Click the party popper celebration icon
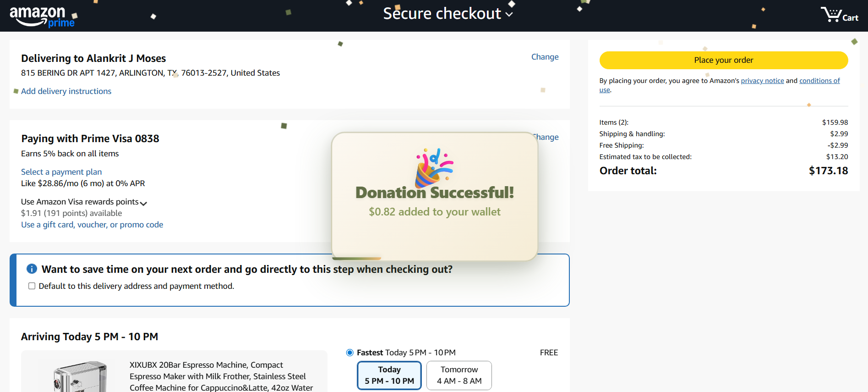Screen dimensions: 868x392 (x=434, y=167)
